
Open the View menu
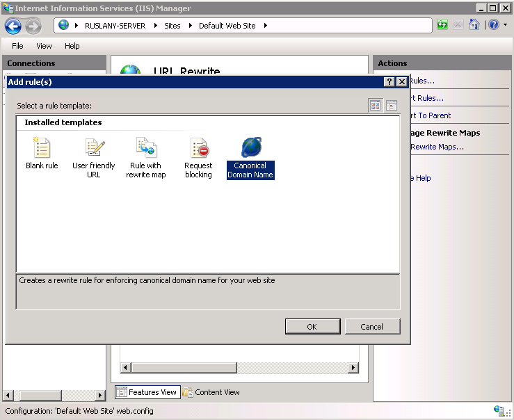(44, 46)
